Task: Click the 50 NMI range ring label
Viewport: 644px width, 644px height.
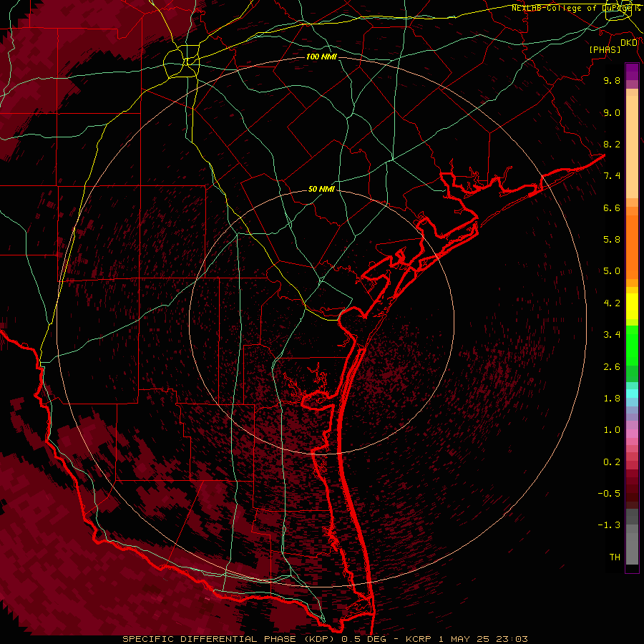Action: click(321, 190)
